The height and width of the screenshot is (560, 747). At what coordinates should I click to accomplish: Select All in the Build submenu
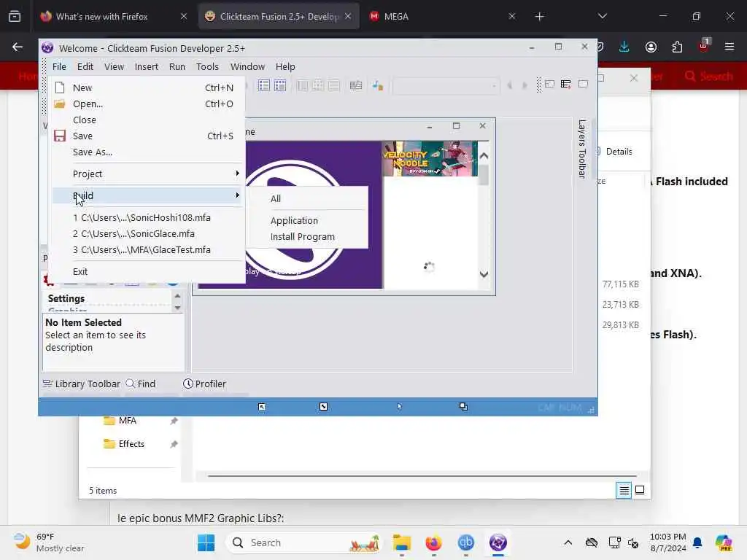(x=308, y=198)
